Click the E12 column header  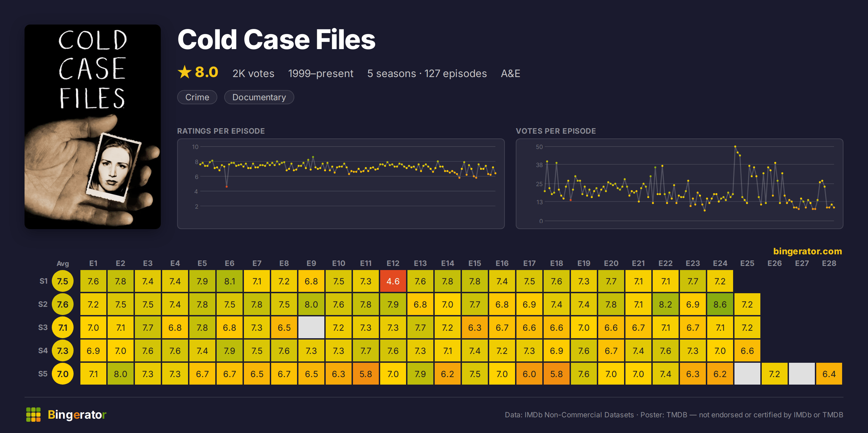(393, 263)
